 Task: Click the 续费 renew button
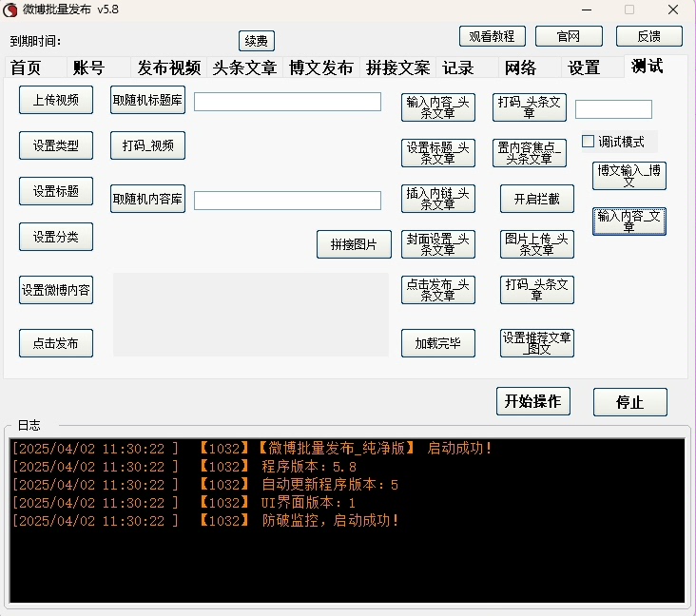[257, 41]
